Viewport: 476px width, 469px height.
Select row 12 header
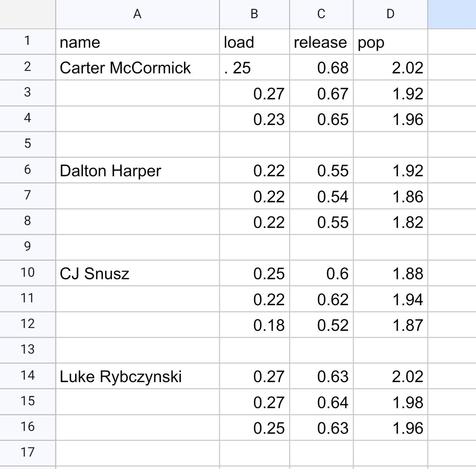pyautogui.click(x=27, y=324)
